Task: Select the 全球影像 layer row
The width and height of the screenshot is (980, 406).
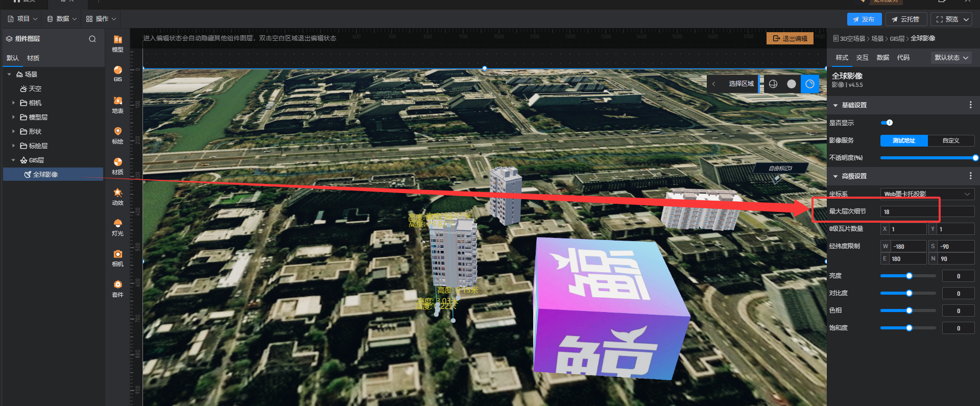Action: [x=53, y=175]
